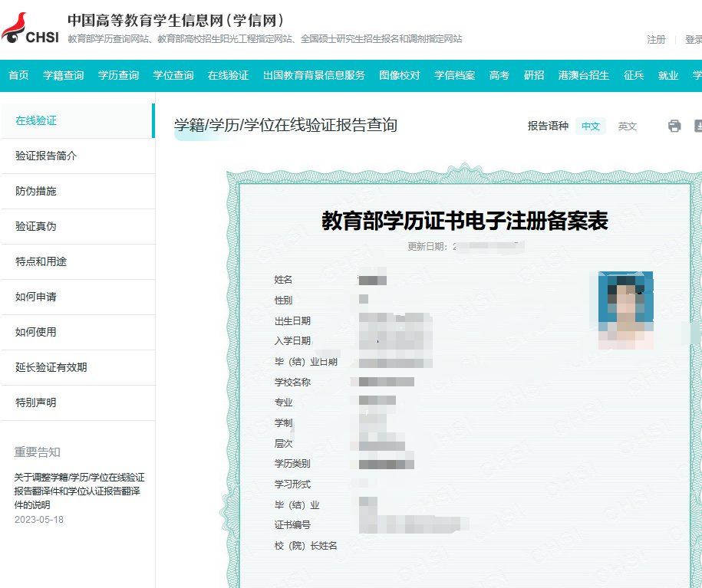Select 港澳台招生 in the navigation bar
The width and height of the screenshot is (702, 588).
583,75
